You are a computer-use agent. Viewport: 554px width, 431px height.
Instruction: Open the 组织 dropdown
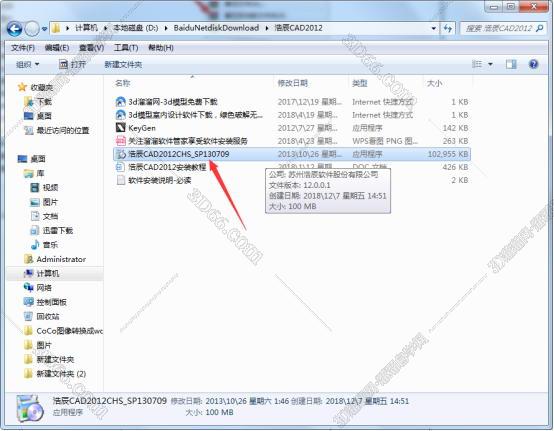[28, 65]
